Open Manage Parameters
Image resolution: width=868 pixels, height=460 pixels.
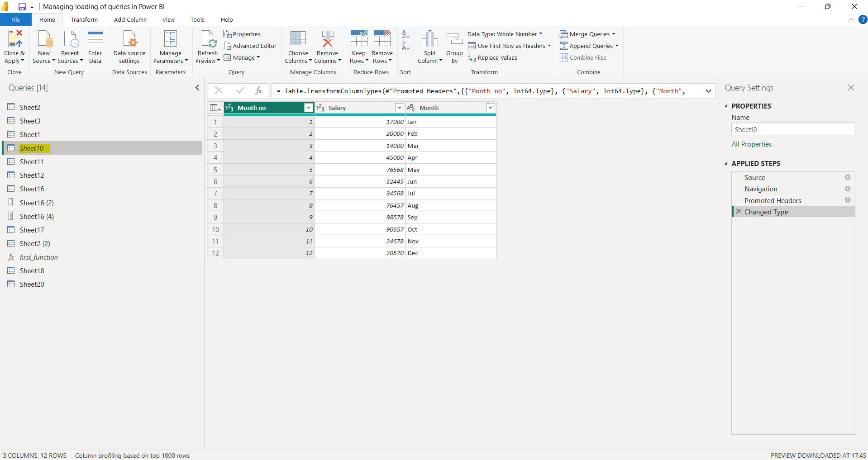170,46
